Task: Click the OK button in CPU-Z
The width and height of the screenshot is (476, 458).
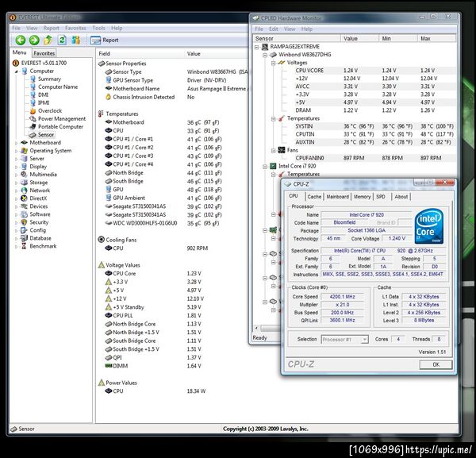Action: tap(436, 364)
